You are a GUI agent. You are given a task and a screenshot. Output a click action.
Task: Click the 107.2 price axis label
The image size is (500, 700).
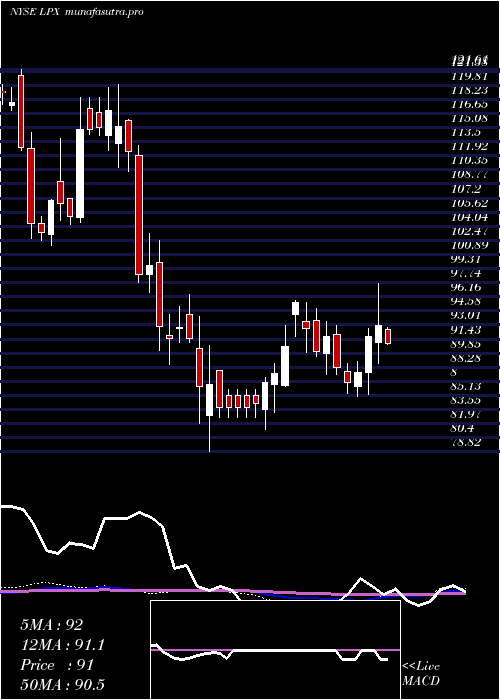click(467, 188)
